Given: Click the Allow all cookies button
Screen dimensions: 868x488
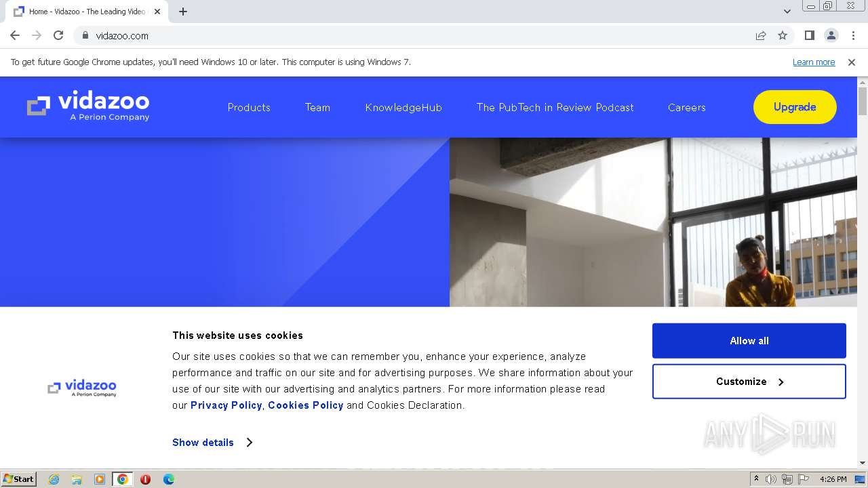Looking at the screenshot, I should (749, 341).
